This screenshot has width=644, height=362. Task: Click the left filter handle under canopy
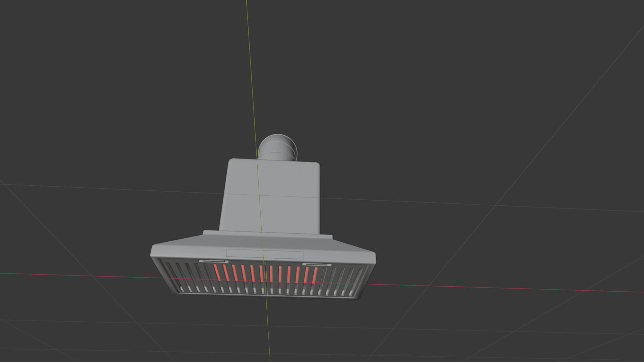click(214, 261)
